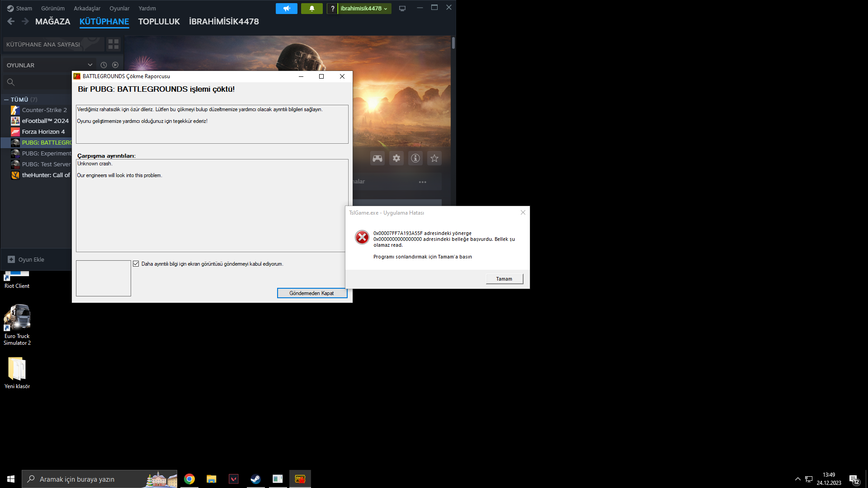Switch to Steam on the taskbar

(256, 479)
